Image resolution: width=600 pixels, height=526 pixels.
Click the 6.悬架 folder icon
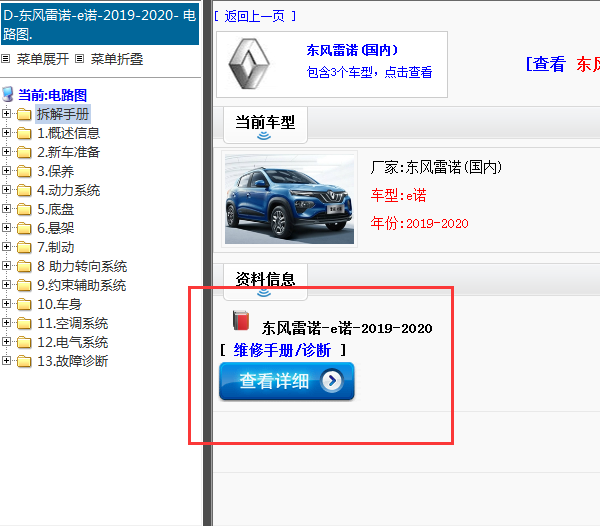tap(24, 228)
